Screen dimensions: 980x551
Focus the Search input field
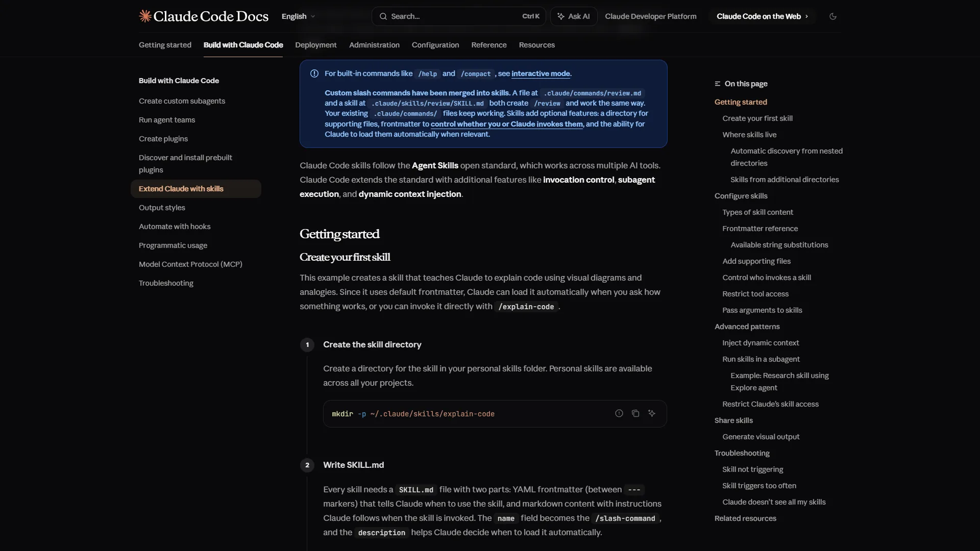coord(459,16)
